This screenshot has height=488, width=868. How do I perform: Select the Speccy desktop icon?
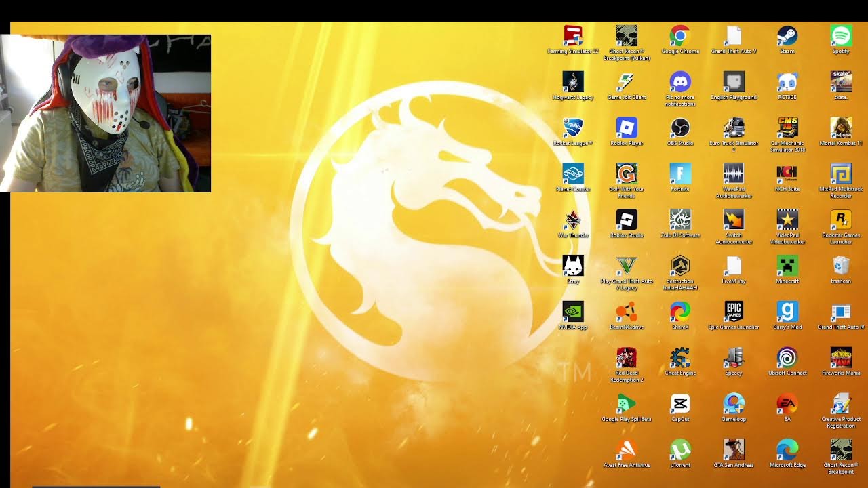point(734,358)
